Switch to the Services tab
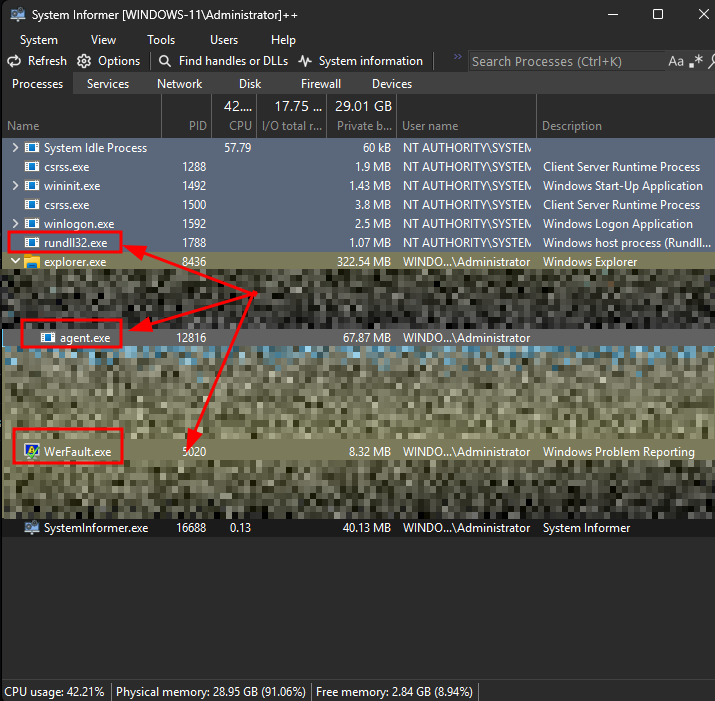Image resolution: width=715 pixels, height=701 pixels. [108, 84]
